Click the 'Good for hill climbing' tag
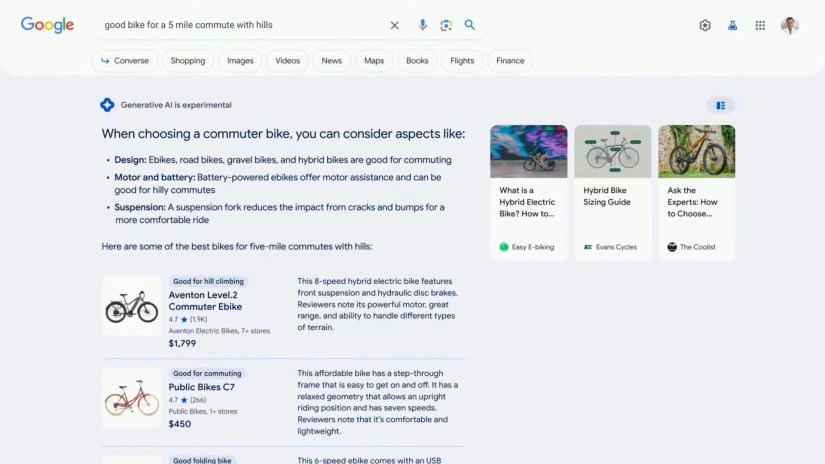Image resolution: width=825 pixels, height=464 pixels. point(208,281)
